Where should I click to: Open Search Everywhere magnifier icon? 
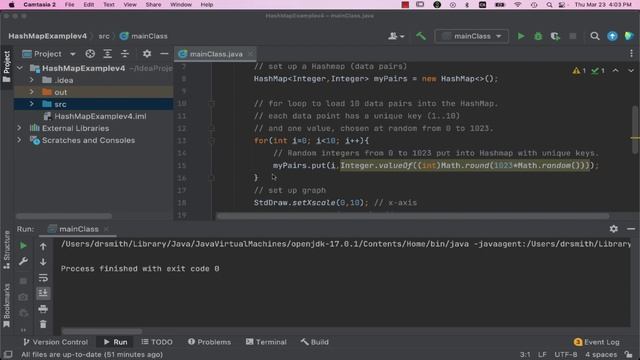click(595, 36)
